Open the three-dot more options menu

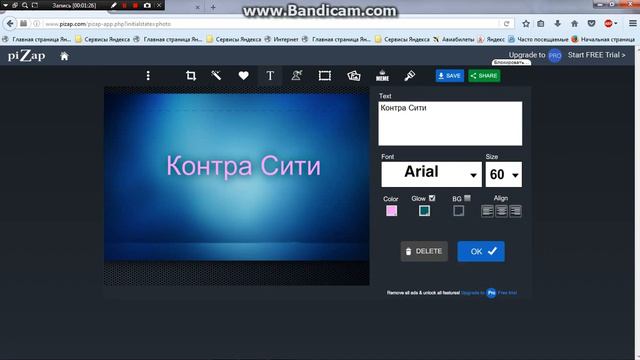click(148, 76)
